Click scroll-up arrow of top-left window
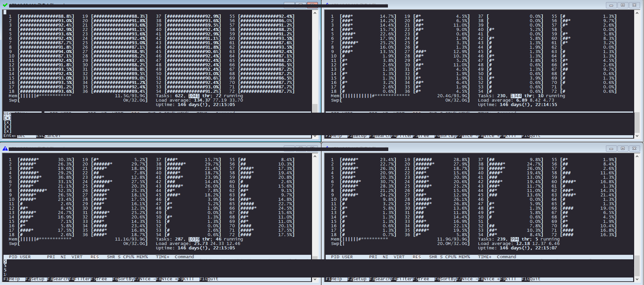The width and height of the screenshot is (644, 285). tap(315, 13)
